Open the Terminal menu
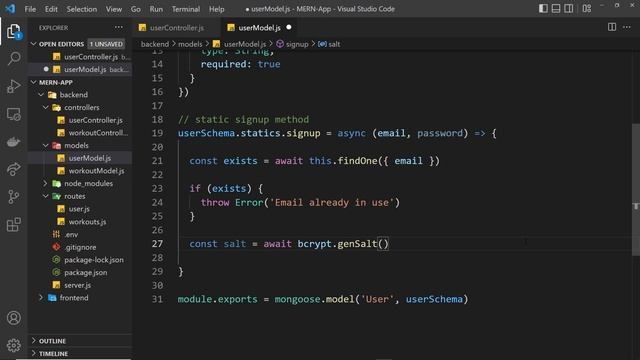Screen dimensions: 640x360 (186, 9)
